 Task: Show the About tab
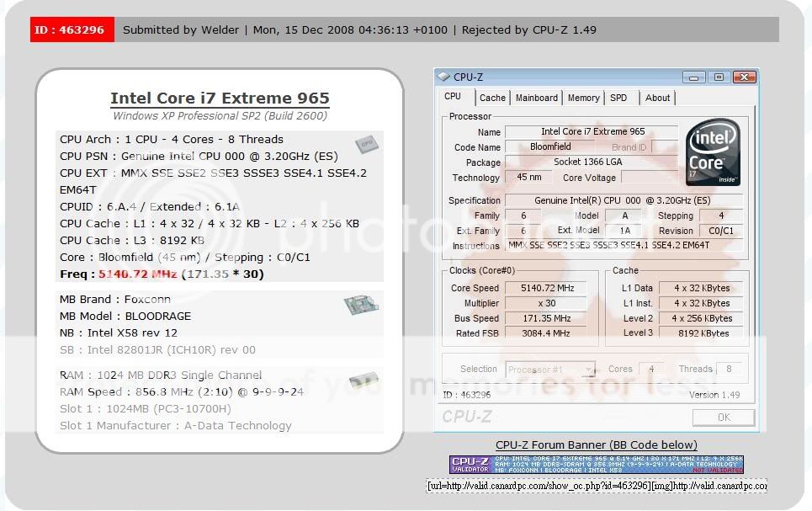[x=657, y=98]
